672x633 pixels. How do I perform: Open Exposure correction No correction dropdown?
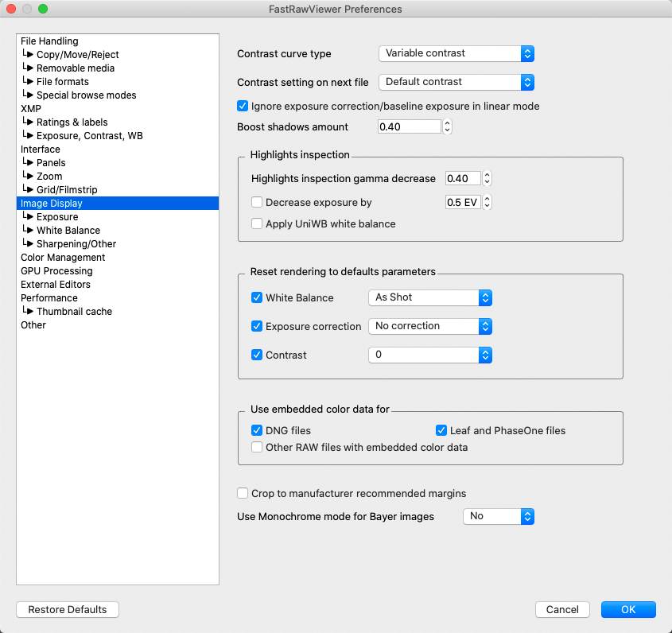click(x=430, y=326)
